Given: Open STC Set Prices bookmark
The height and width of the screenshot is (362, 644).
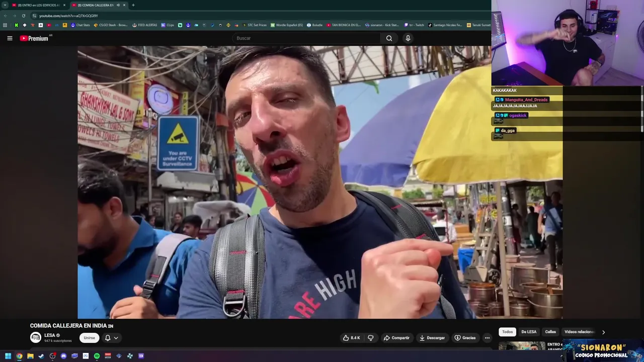Looking at the screenshot, I should [255, 25].
